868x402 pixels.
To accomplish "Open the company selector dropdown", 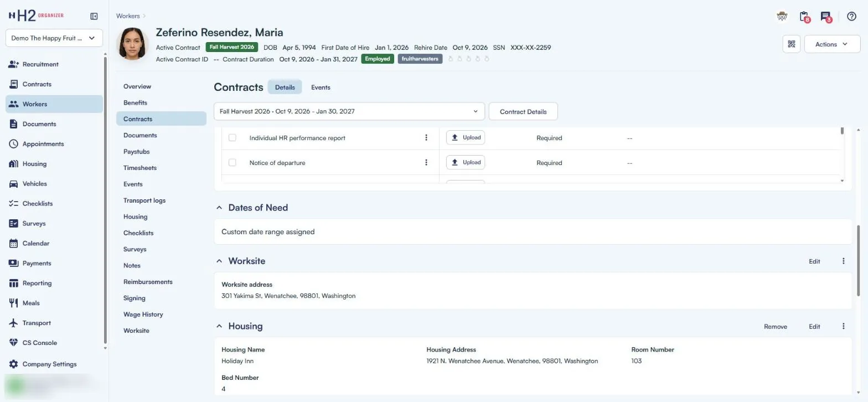I will click(x=54, y=38).
